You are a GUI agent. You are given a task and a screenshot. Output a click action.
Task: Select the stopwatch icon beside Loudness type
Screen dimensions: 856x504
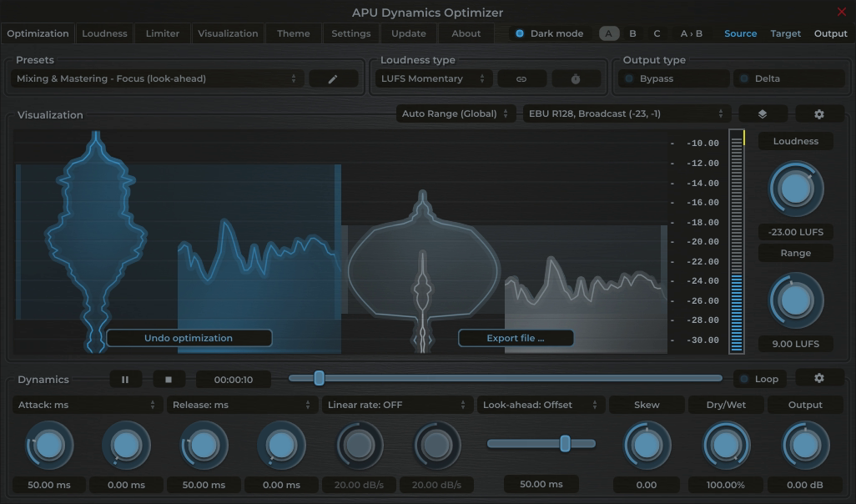pyautogui.click(x=575, y=78)
